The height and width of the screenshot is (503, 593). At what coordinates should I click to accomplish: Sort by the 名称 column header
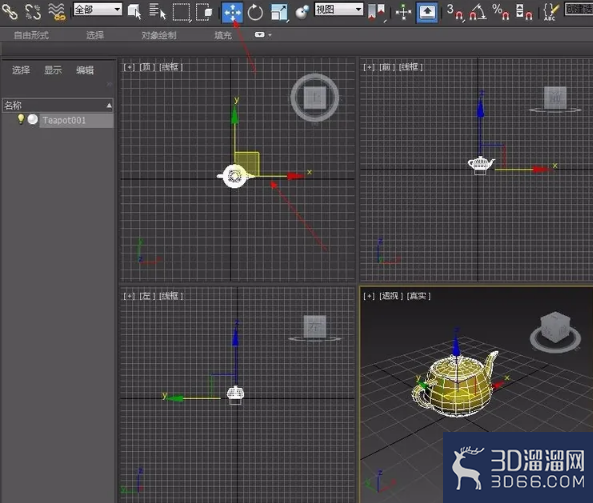(x=57, y=105)
